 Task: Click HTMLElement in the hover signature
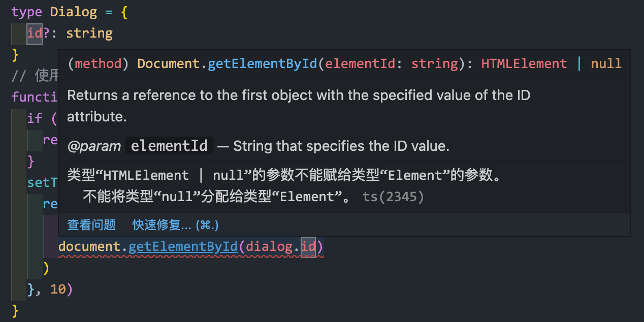(524, 63)
